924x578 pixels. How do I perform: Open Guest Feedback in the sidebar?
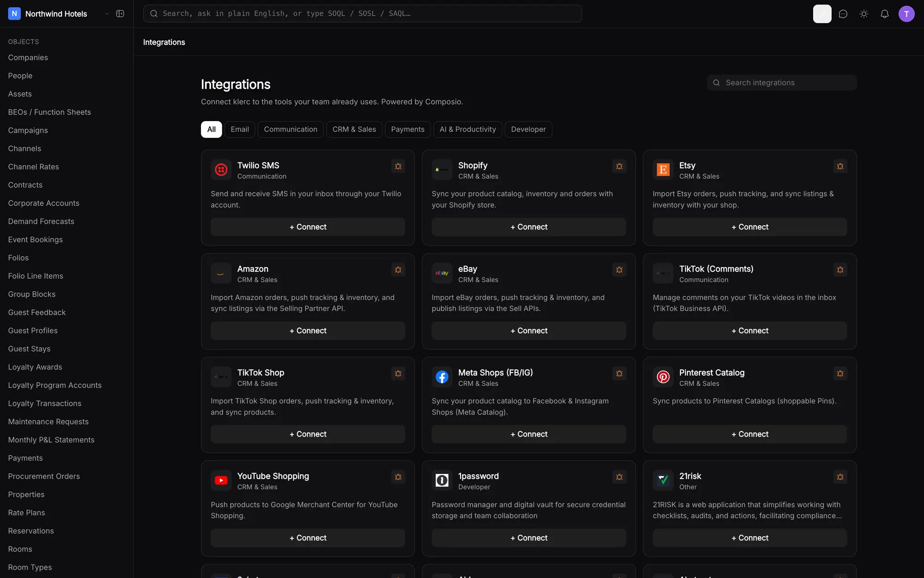[x=36, y=313]
